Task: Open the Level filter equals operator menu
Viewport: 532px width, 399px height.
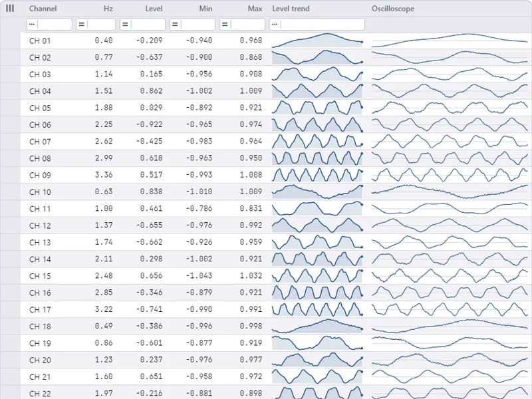Action: 125,25
